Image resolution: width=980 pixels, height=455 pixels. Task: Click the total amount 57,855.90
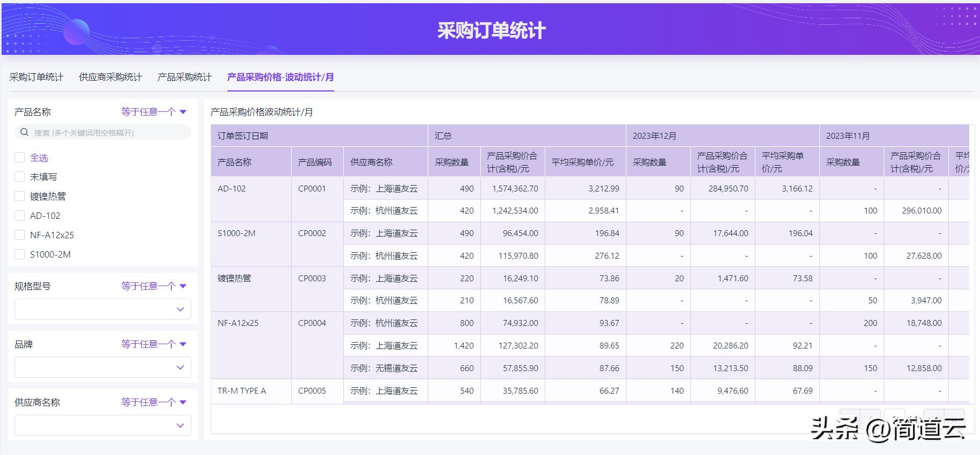(x=520, y=368)
